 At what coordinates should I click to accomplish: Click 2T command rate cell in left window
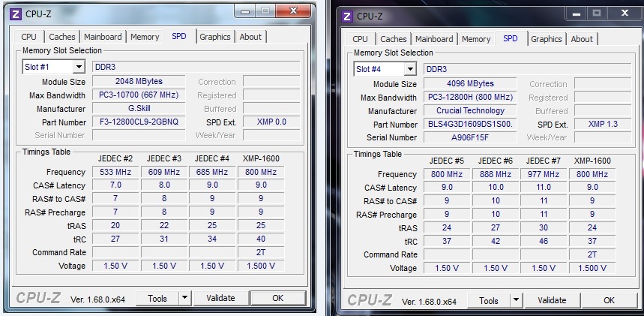[x=261, y=252]
